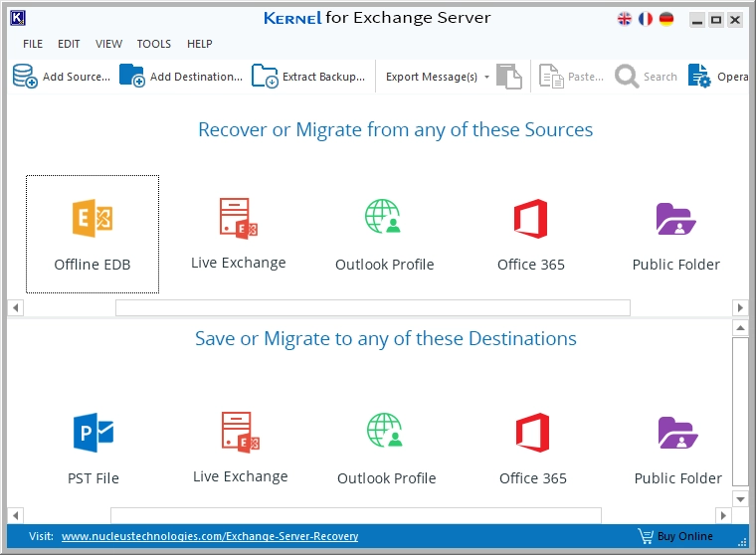Image resolution: width=756 pixels, height=555 pixels.
Task: Choose Public Folder destination icon
Action: coord(677,433)
